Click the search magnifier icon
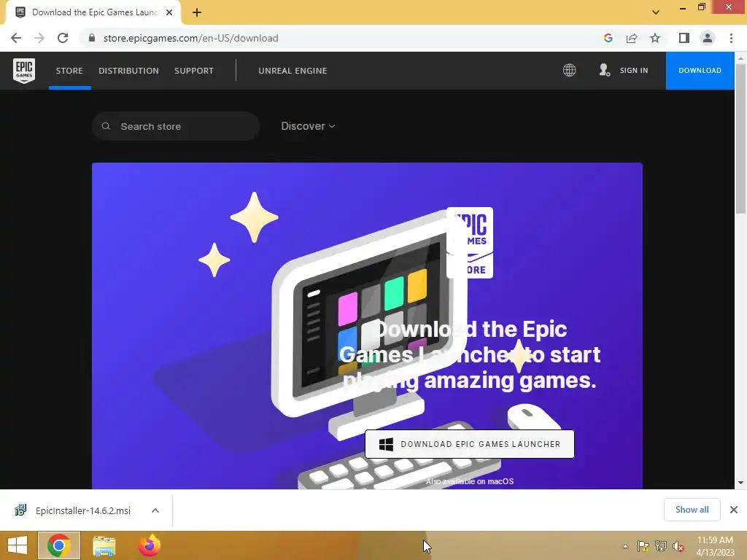The width and height of the screenshot is (747, 560). point(106,126)
